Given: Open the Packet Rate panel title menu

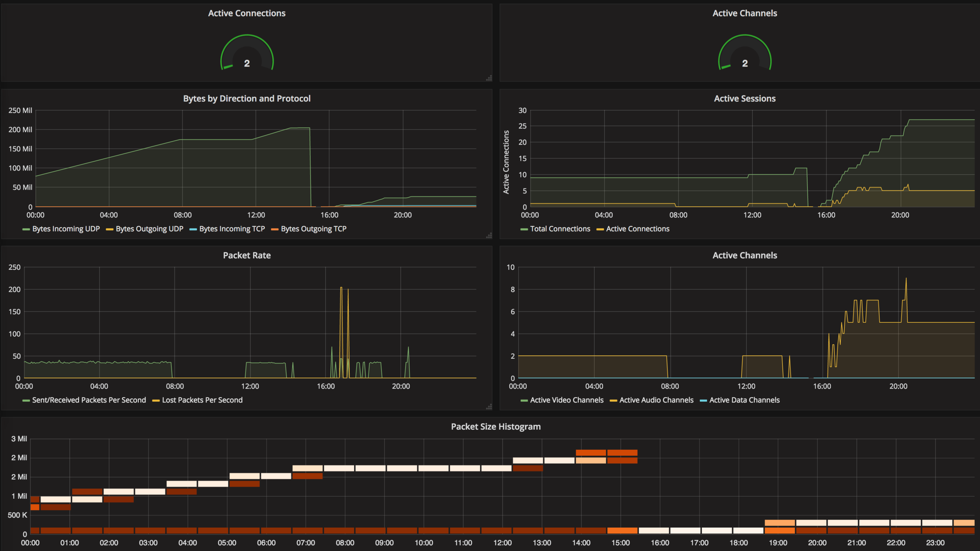Looking at the screenshot, I should [247, 256].
